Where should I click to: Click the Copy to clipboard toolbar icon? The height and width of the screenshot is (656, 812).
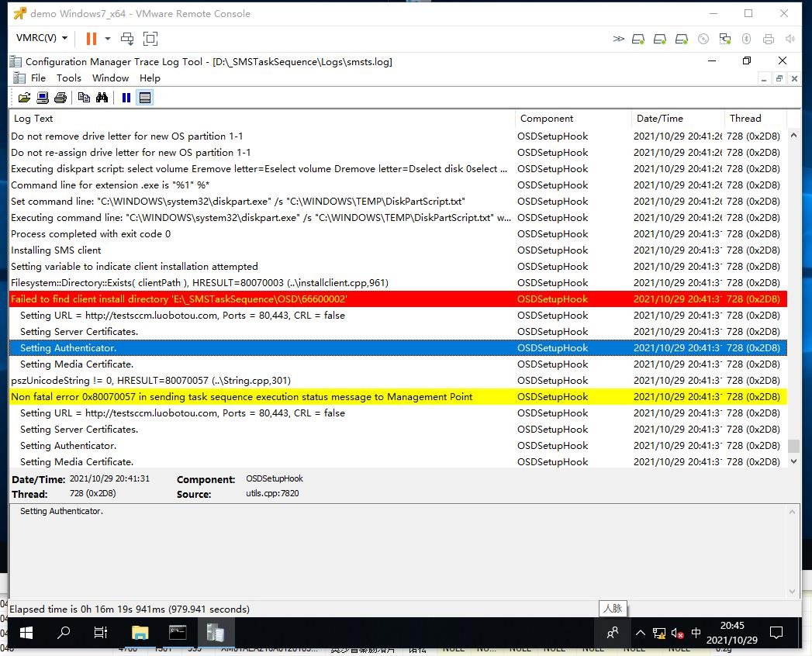click(x=84, y=98)
